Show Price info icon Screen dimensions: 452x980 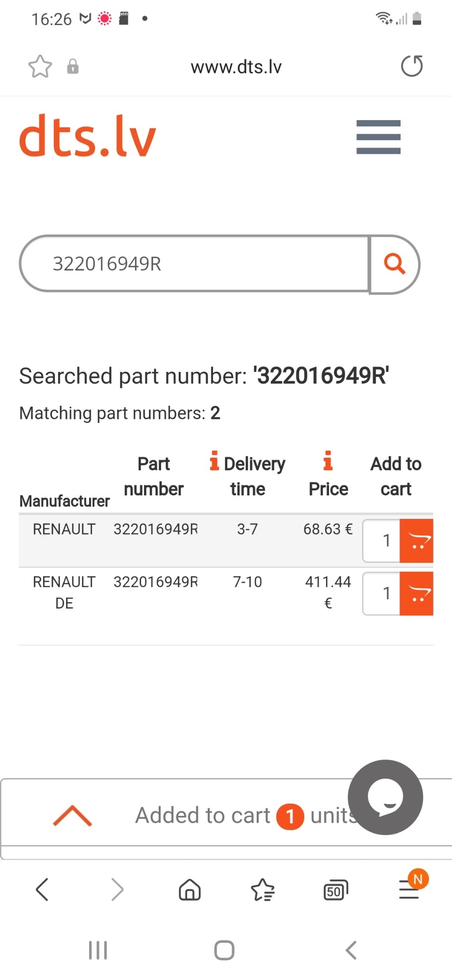[328, 461]
